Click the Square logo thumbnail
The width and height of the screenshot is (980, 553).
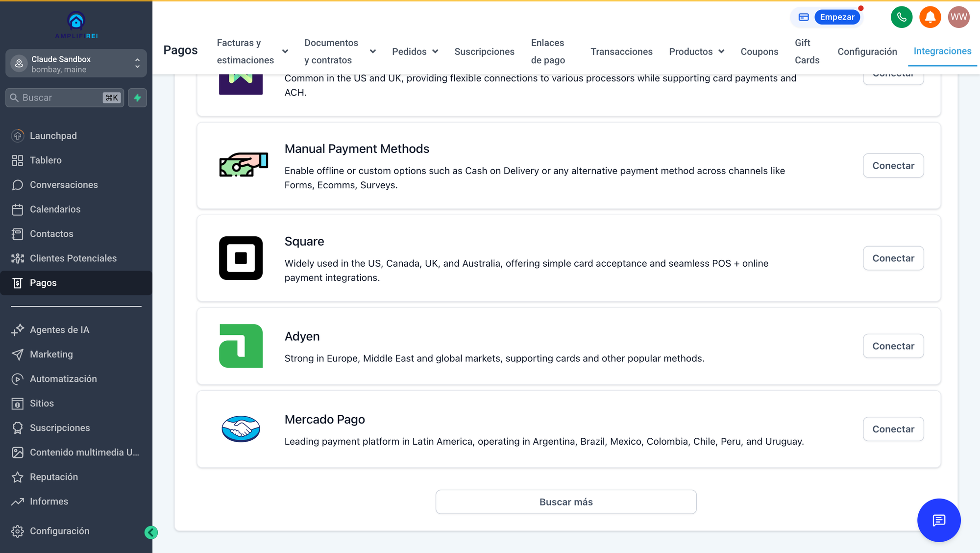point(241,258)
